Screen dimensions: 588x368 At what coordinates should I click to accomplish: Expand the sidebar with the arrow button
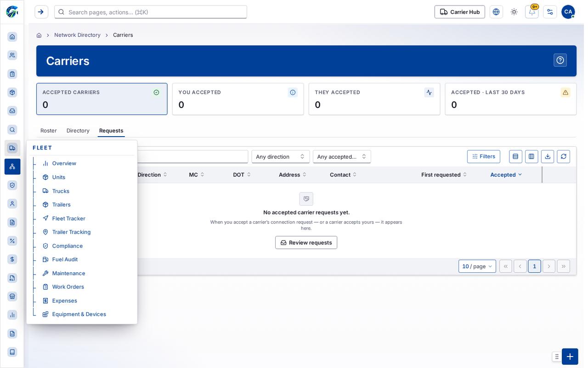click(41, 12)
